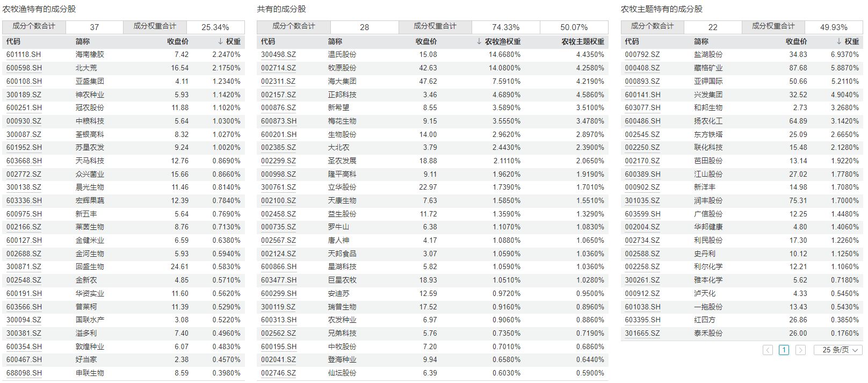This screenshot has height=383, width=868.
Task: Click weight value 2.2470%
Action: point(226,55)
